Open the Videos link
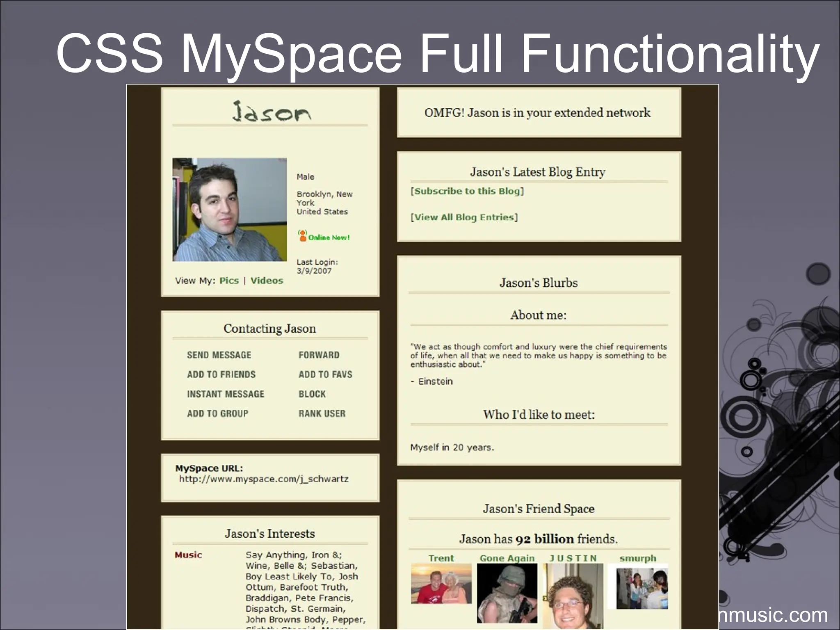The image size is (840, 630). click(267, 281)
